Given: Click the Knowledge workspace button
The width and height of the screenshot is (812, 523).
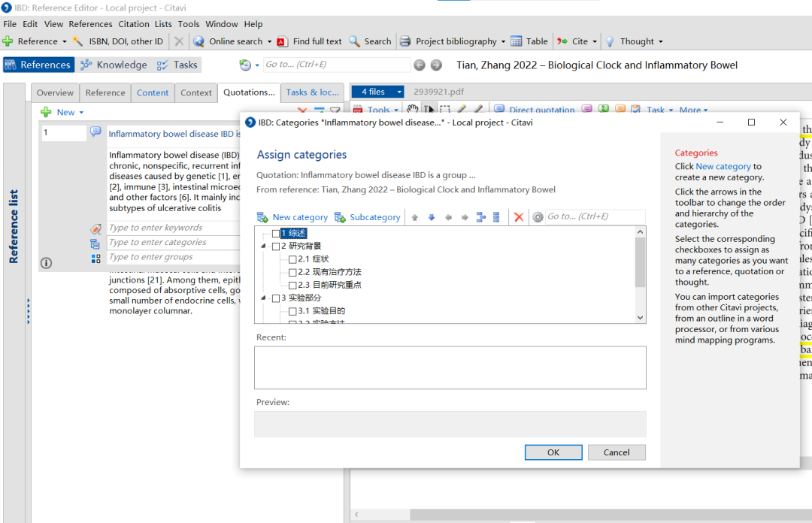Looking at the screenshot, I should (x=114, y=65).
